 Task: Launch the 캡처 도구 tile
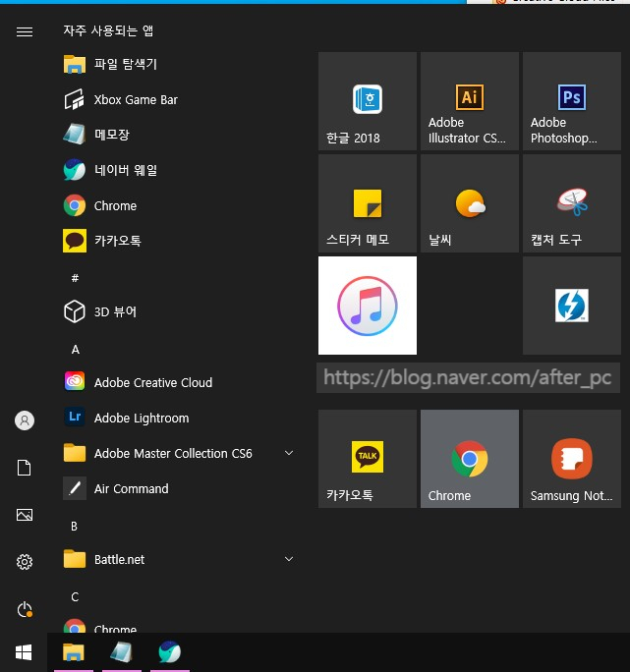pyautogui.click(x=572, y=203)
